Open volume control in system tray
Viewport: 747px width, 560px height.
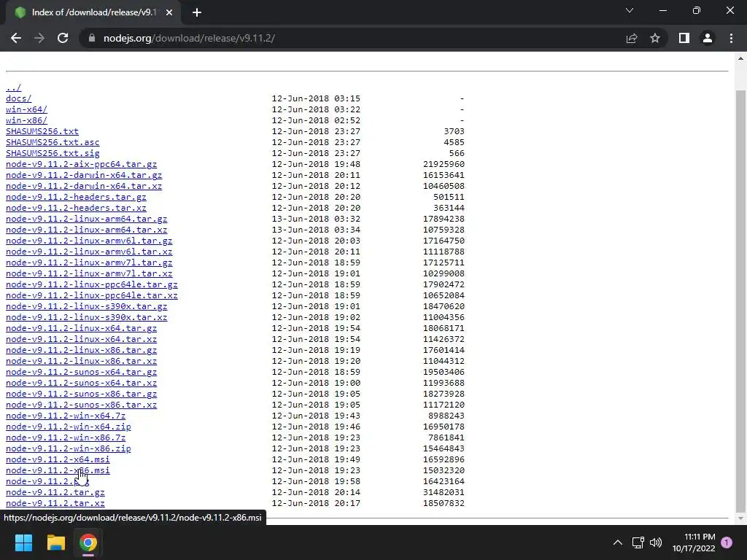tap(656, 542)
